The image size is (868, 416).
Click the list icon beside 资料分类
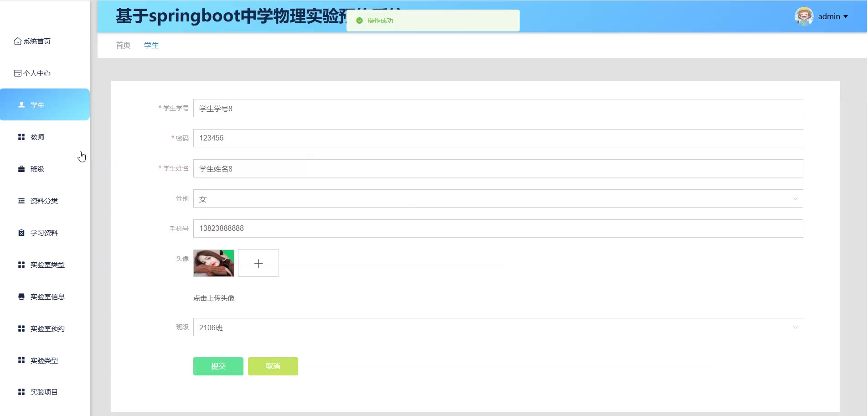tap(21, 201)
